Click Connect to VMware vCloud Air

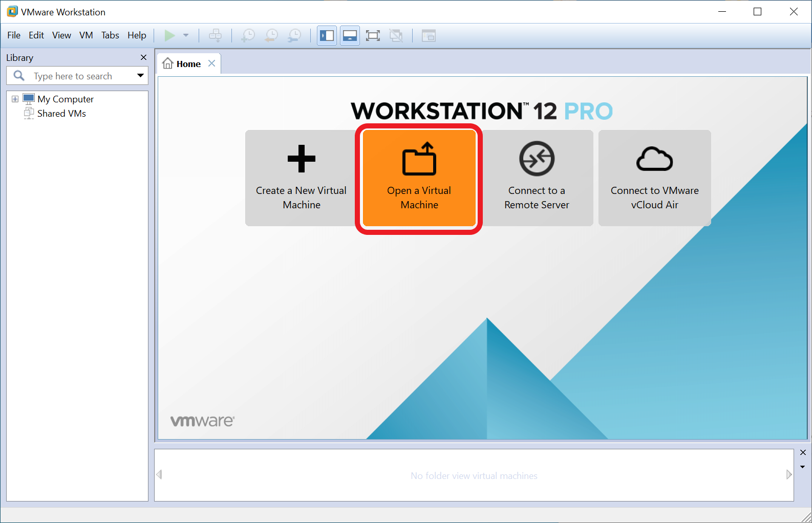[x=655, y=178]
